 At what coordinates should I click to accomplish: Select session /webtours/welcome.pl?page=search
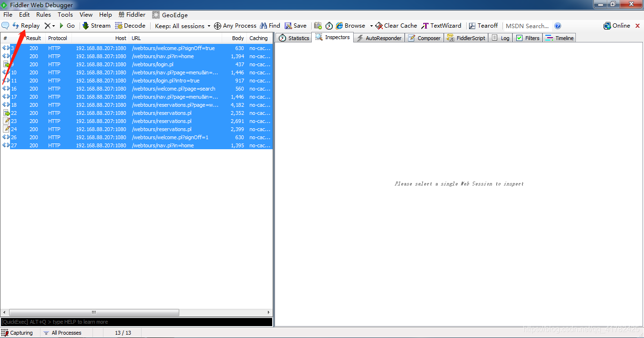136,89
